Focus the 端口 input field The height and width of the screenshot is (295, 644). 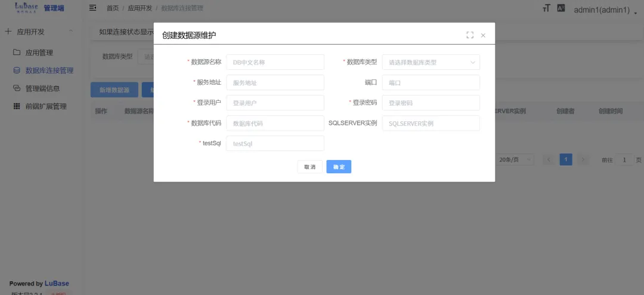[x=431, y=82]
